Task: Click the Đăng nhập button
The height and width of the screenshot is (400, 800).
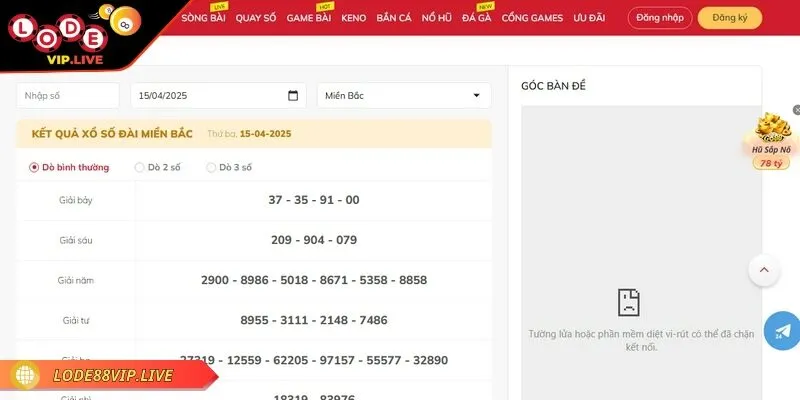Action: pos(659,18)
